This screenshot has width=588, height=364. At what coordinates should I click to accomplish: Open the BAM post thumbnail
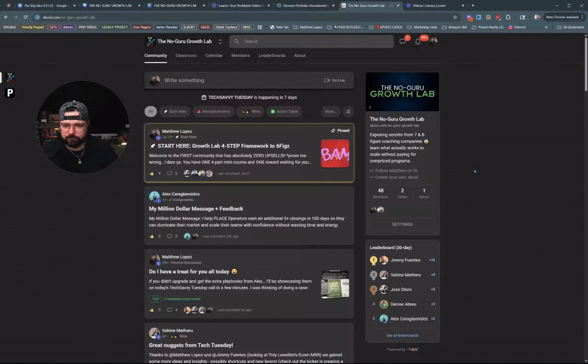(x=335, y=154)
